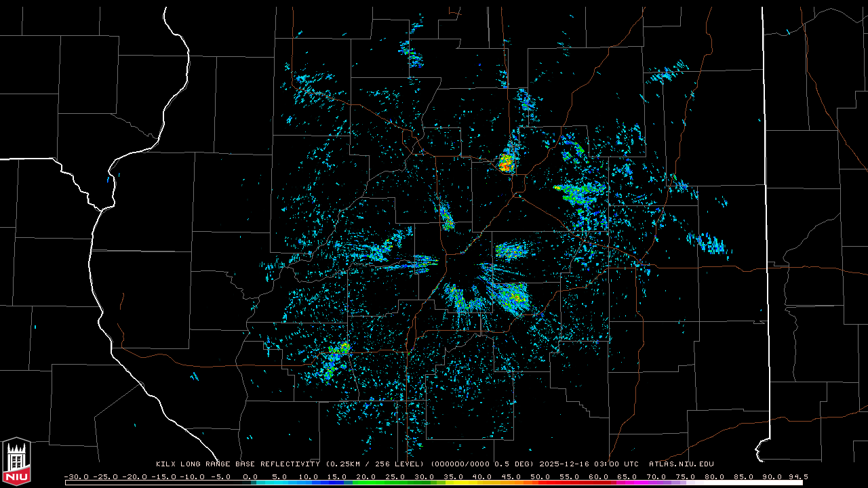Click the 0.0 scale label

(250, 476)
